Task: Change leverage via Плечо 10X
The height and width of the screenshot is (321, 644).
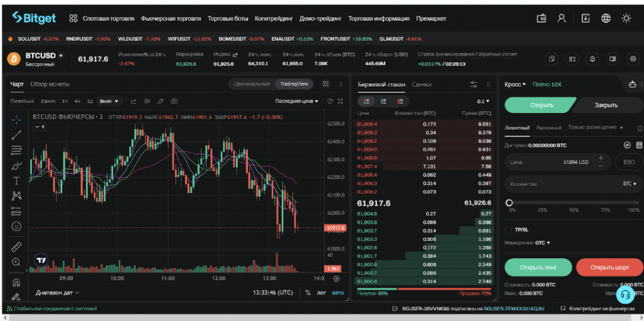Action: coord(547,84)
